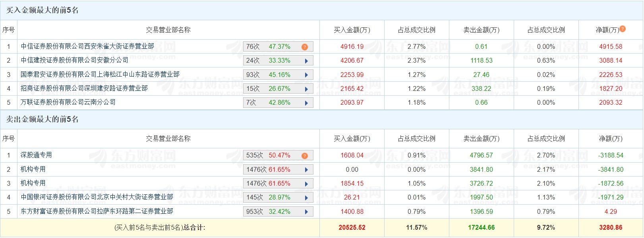644x238 pixels.
Task: Click sell amount 1118.53
Action: [482, 61]
